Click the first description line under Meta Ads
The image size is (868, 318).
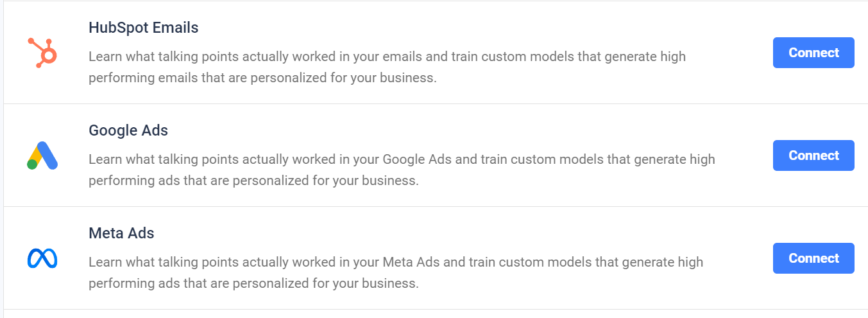[x=396, y=262]
